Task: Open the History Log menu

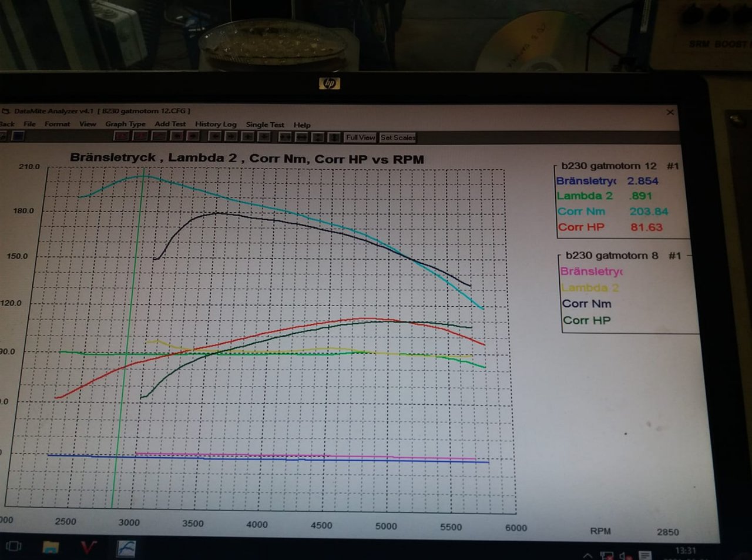Action: click(216, 125)
